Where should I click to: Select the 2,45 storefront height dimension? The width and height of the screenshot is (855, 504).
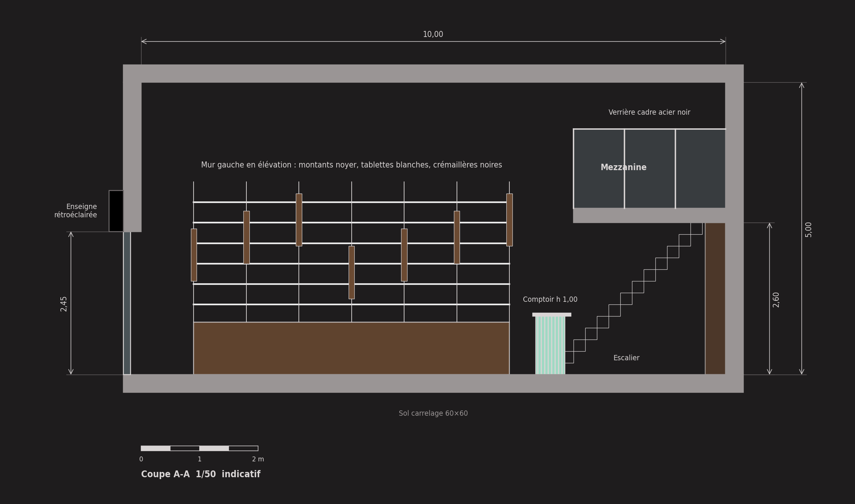click(x=63, y=304)
